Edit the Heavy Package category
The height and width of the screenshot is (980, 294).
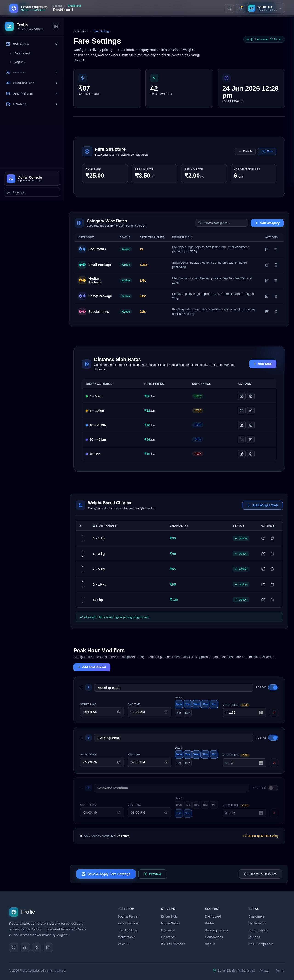click(x=267, y=296)
